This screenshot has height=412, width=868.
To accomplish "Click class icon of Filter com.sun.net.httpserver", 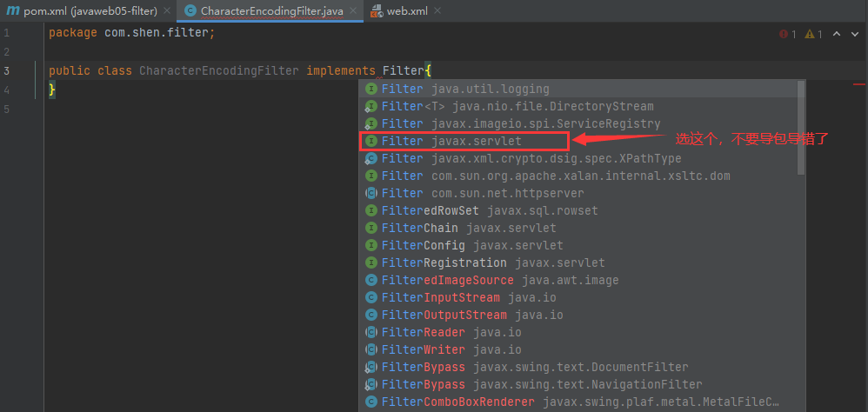I will click(371, 194).
